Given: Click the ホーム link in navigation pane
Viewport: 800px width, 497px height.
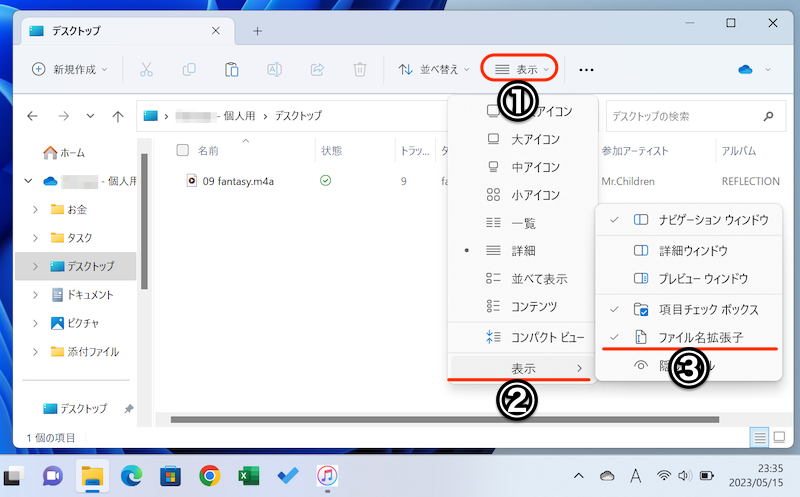Looking at the screenshot, I should [72, 153].
